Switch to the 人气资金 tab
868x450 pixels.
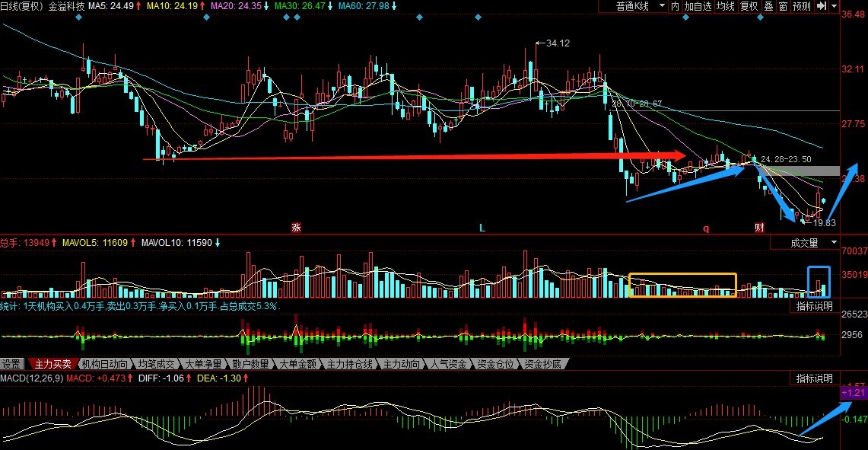448,364
